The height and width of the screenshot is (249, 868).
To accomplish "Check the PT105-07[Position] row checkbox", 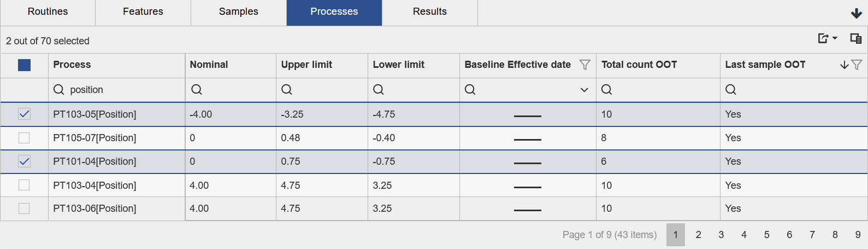I will pyautogui.click(x=24, y=138).
